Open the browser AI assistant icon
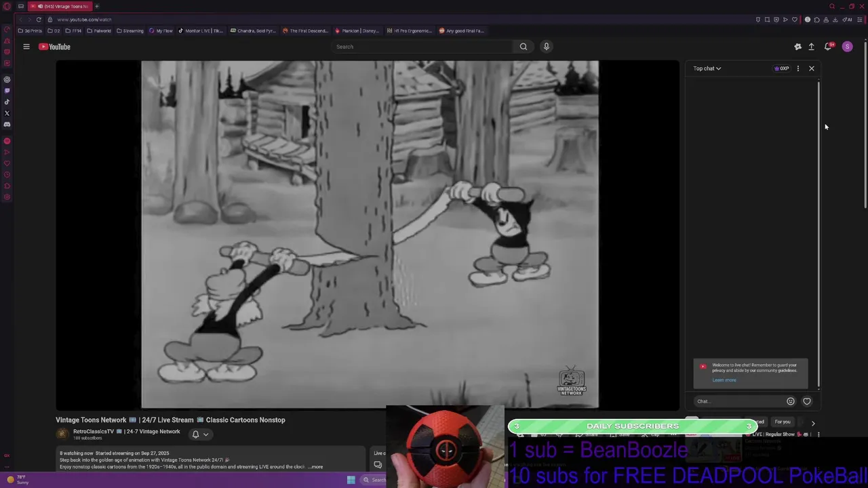This screenshot has width=868, height=488. pyautogui.click(x=848, y=20)
